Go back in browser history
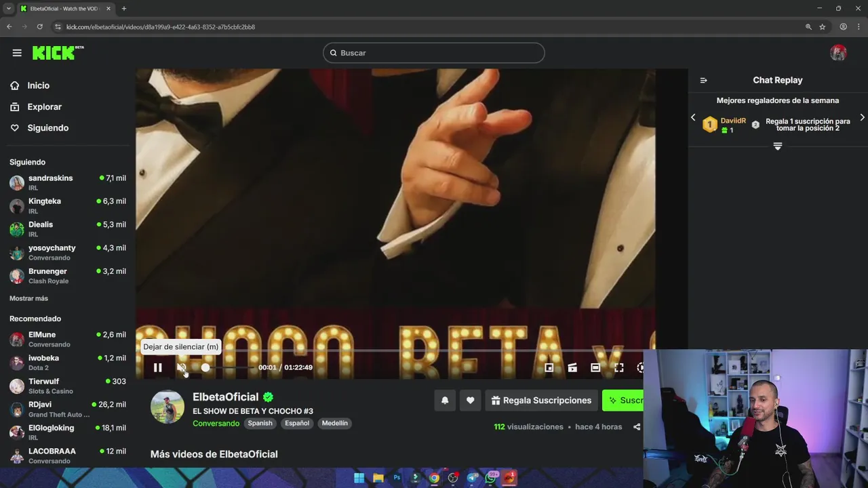This screenshot has width=868, height=488. pos(9,27)
